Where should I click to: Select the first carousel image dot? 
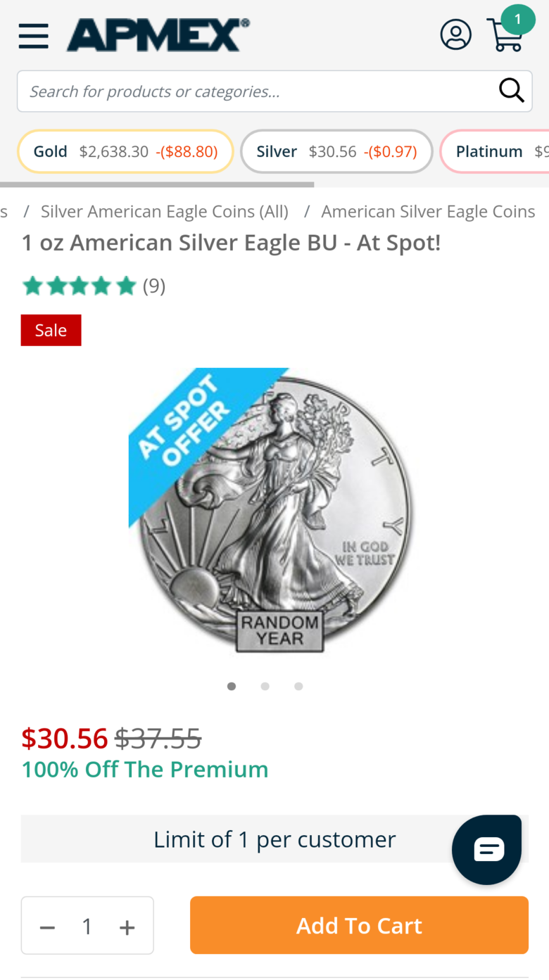point(232,686)
